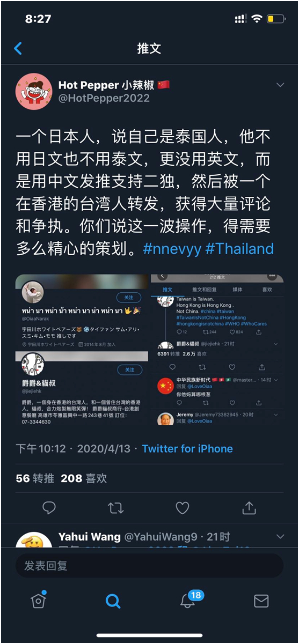299x644 pixels.
Task: Open the Twitter for iPhone link
Action: click(187, 449)
